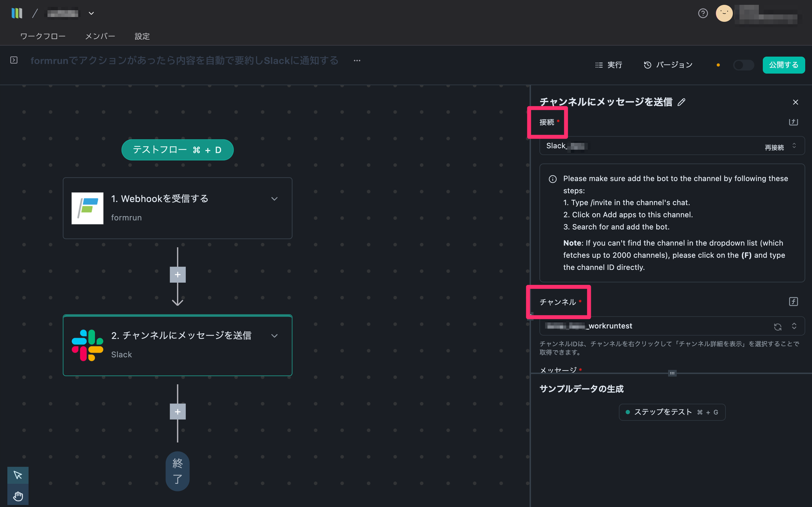The height and width of the screenshot is (507, 812).
Task: Expand the Webhookを受信する step chevron
Action: point(274,199)
